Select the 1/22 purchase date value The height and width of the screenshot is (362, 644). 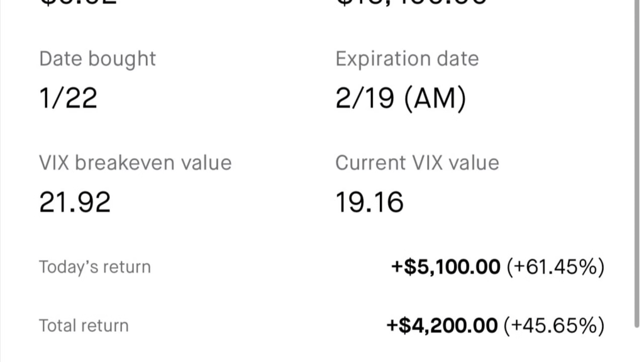coord(68,99)
